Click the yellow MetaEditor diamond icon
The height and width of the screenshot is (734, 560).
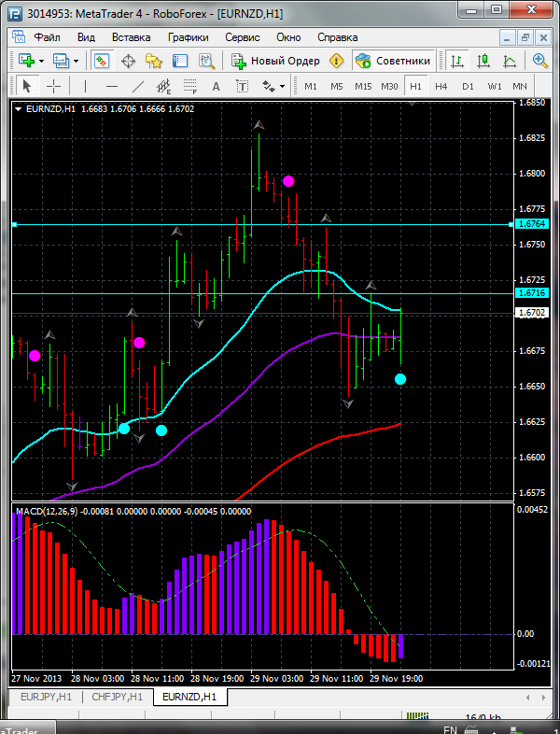tap(336, 61)
